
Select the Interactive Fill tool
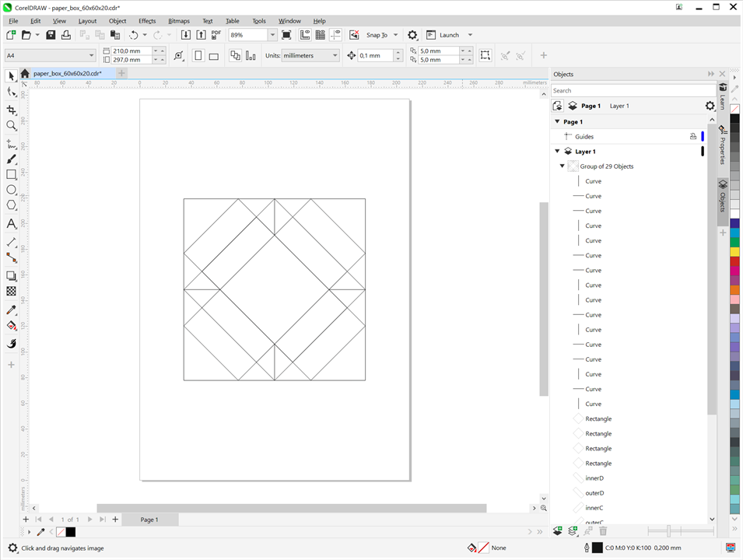(x=11, y=326)
